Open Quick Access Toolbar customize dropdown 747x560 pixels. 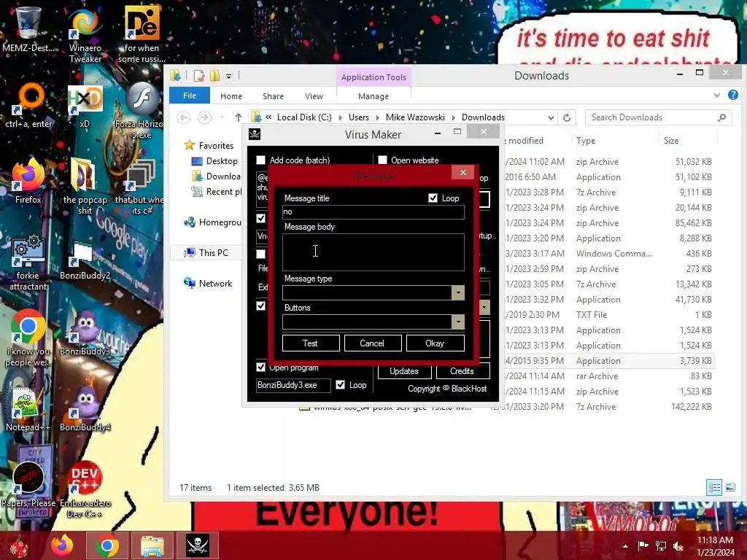pos(228,76)
